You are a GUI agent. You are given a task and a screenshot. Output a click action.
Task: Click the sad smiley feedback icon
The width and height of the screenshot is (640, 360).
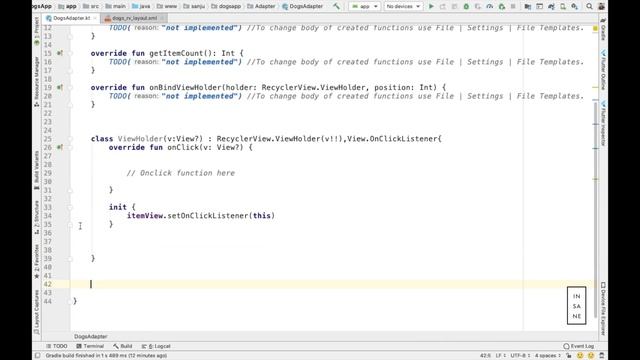click(x=591, y=356)
